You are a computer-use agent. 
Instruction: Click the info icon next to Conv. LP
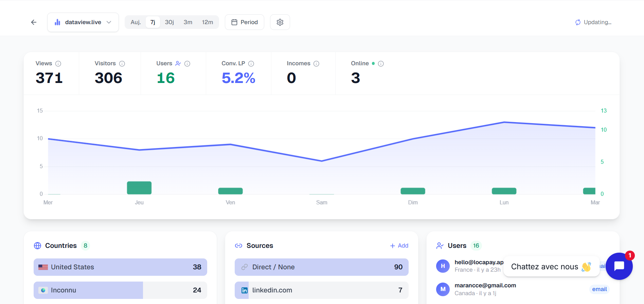pyautogui.click(x=251, y=64)
